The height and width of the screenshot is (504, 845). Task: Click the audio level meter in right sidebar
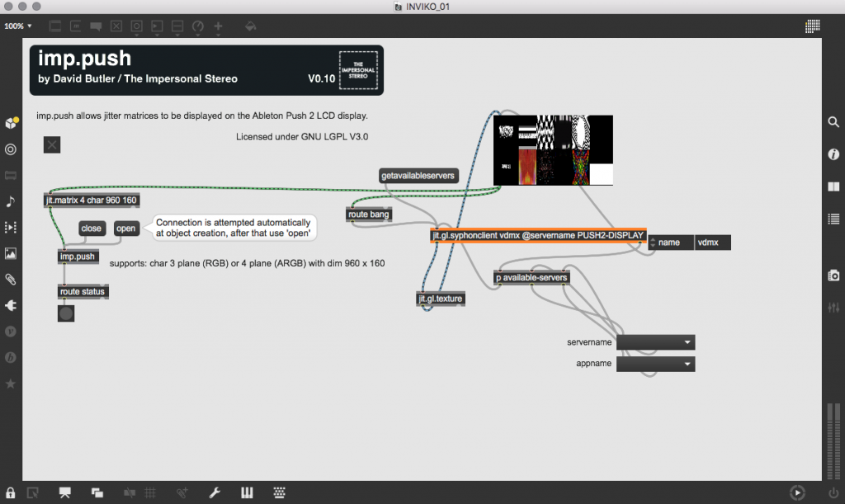pyautogui.click(x=833, y=441)
